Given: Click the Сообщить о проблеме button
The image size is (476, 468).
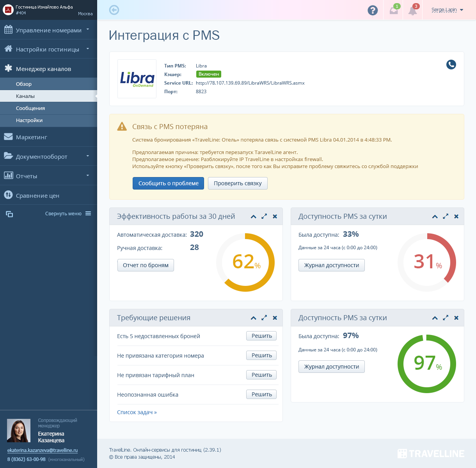Looking at the screenshot, I should 168,183.
